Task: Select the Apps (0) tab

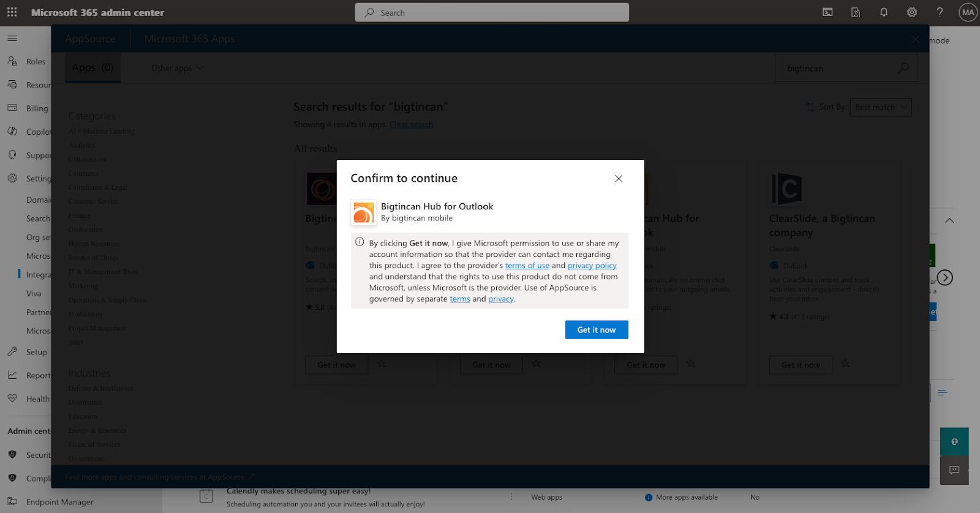Action: [92, 67]
